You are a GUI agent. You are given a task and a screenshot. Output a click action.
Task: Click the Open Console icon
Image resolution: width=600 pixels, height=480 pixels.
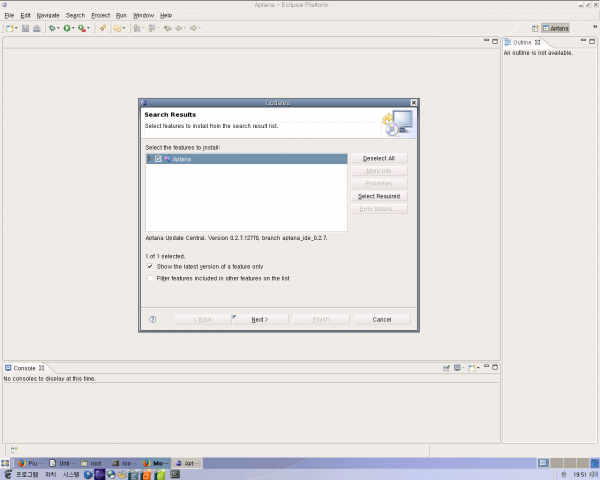coord(472,368)
